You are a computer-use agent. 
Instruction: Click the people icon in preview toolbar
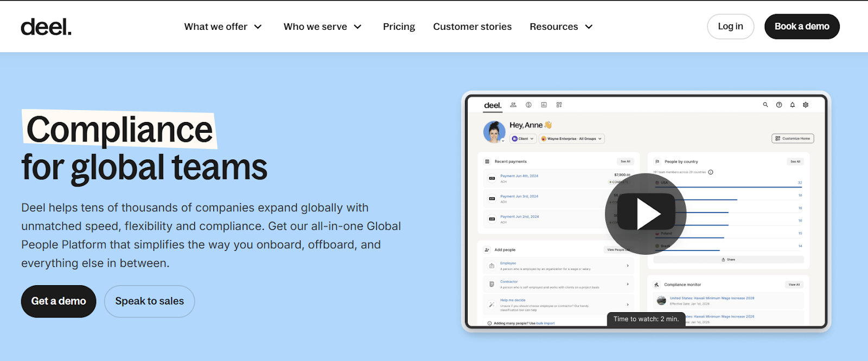point(513,105)
